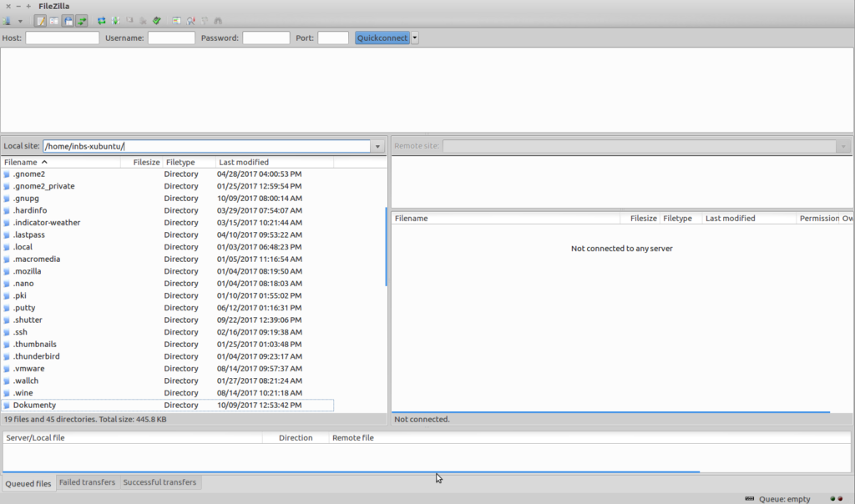855x504 pixels.
Task: Click the .mozilla folder icon
Action: [7, 271]
